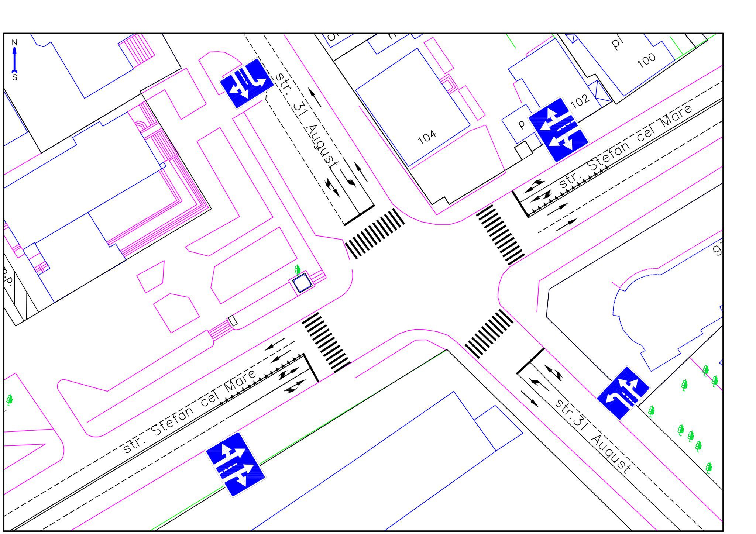Select the green tree symbol next to the blue kiosk square

point(298,270)
